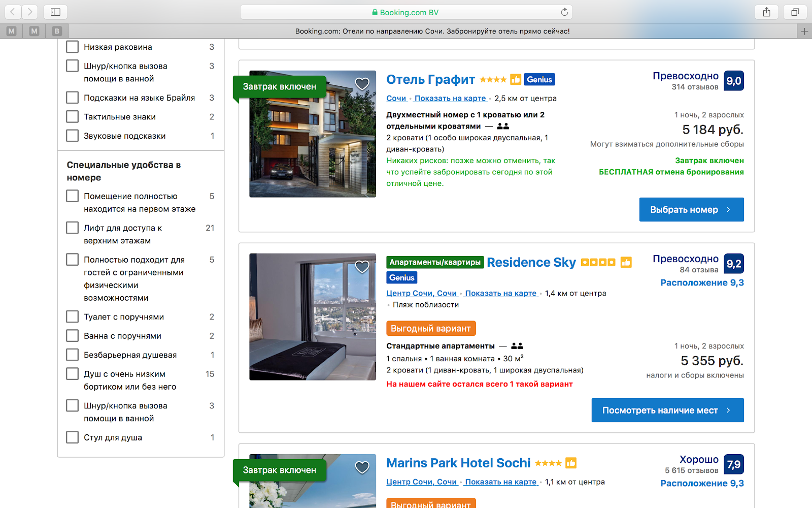Open Residence Sky bedroom photo thumbnail
The height and width of the screenshot is (508, 812).
(313, 316)
